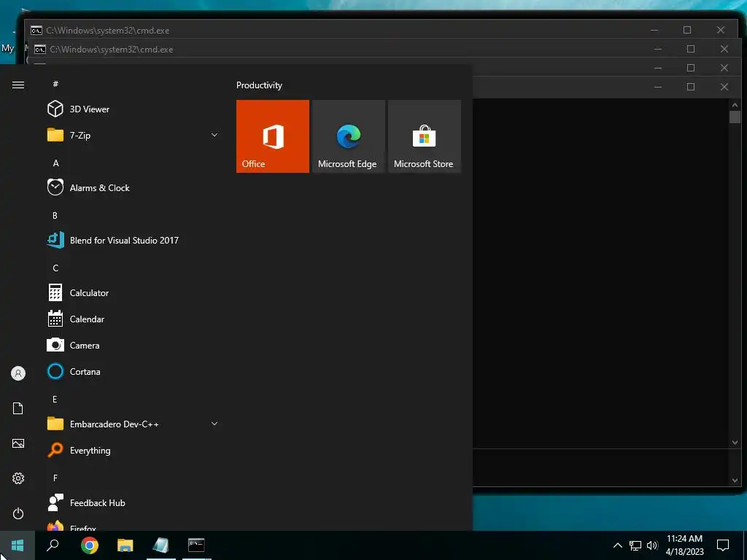Open the Action Center notifications icon
The height and width of the screenshot is (560, 747).
(723, 545)
